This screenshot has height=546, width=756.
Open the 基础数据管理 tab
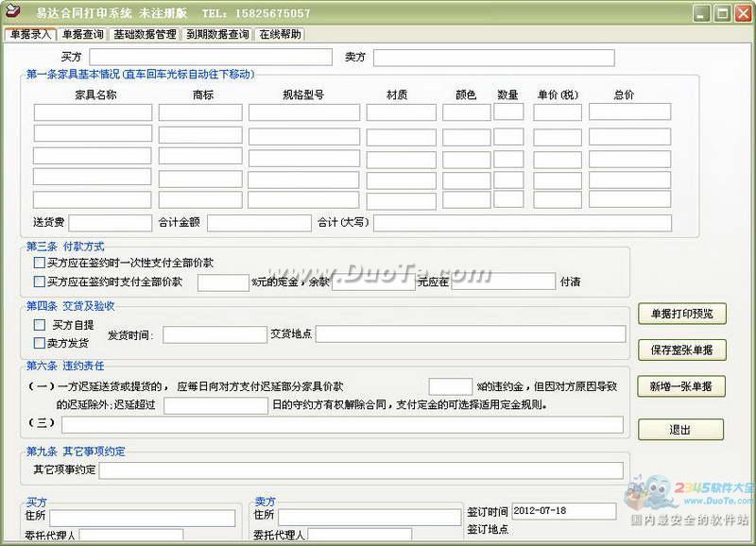145,35
